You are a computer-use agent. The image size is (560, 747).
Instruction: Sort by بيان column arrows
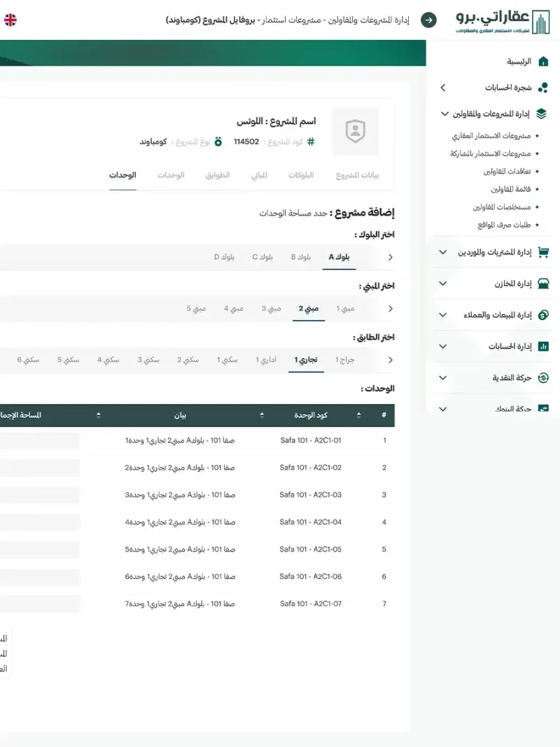99,415
